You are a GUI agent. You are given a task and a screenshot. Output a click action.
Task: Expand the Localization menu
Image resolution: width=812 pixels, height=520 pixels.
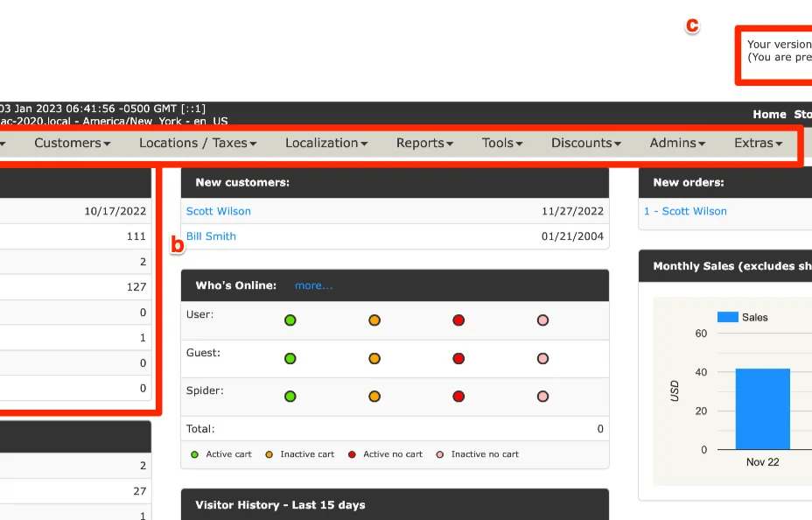326,143
